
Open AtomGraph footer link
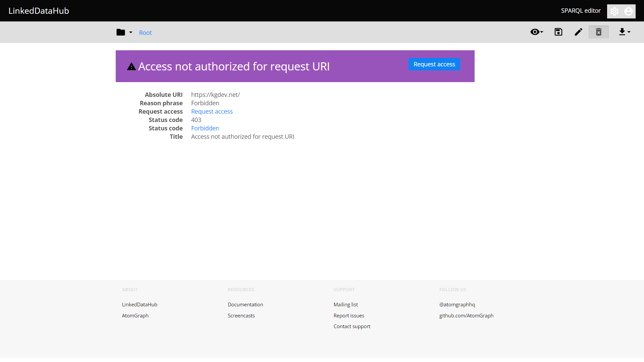pyautogui.click(x=135, y=315)
